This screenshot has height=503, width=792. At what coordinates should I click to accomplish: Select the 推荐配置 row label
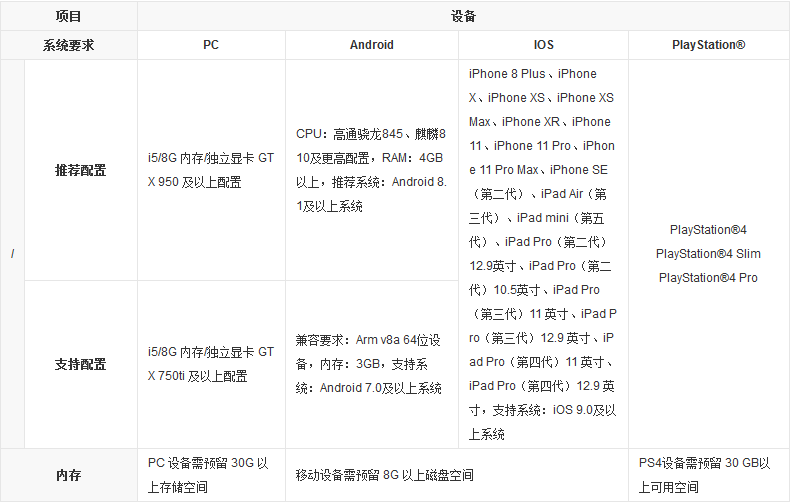click(x=81, y=170)
